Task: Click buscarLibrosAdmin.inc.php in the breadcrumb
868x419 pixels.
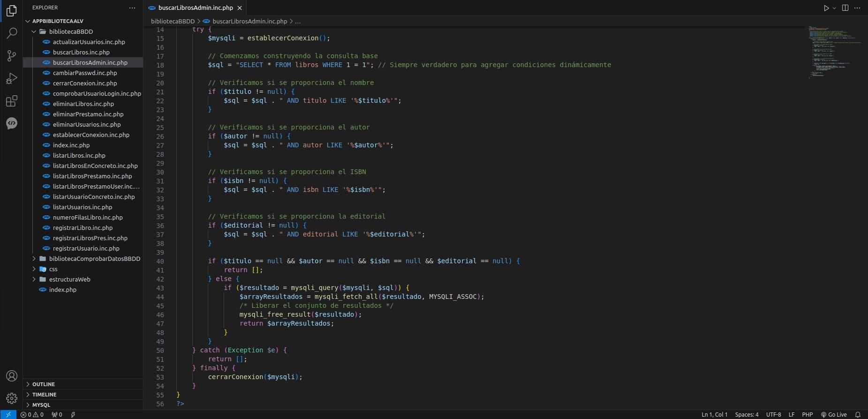Action: pyautogui.click(x=245, y=21)
